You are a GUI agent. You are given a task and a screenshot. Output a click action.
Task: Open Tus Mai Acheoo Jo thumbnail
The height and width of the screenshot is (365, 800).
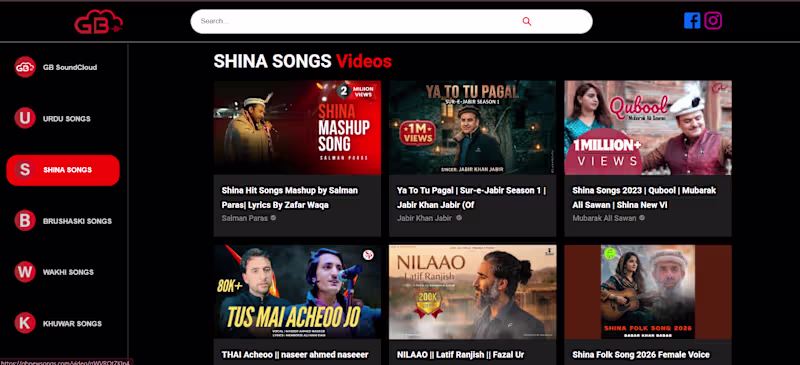coord(297,292)
